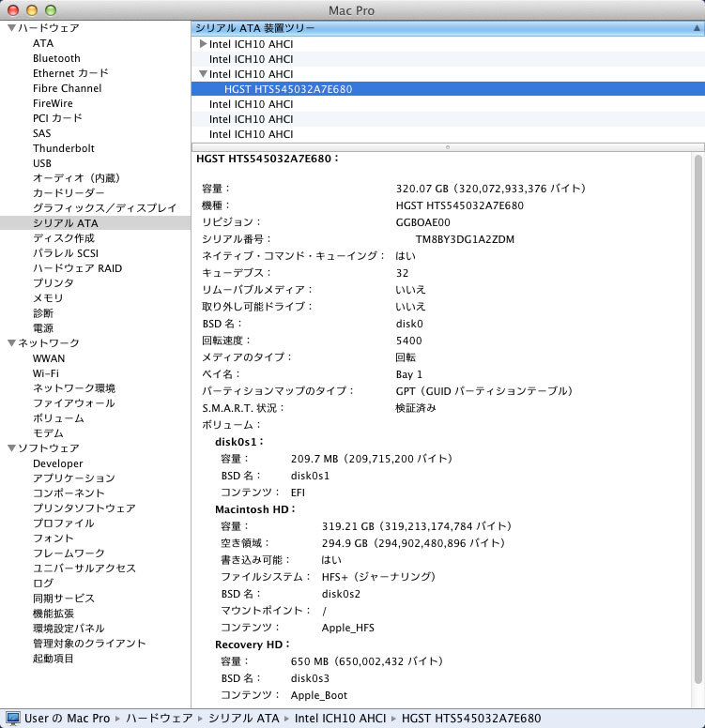Click the vertical scrollbar of details pane
The image size is (705, 728).
697,422
